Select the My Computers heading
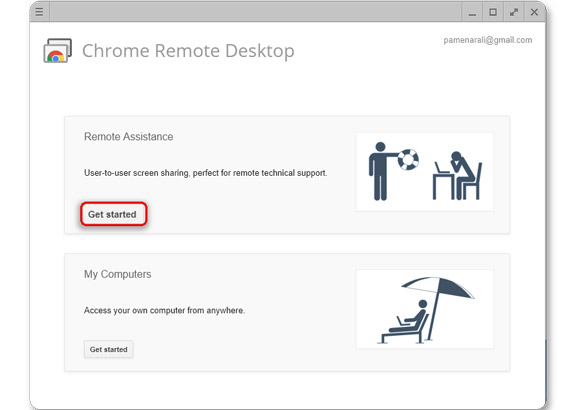The image size is (579, 410). [117, 274]
